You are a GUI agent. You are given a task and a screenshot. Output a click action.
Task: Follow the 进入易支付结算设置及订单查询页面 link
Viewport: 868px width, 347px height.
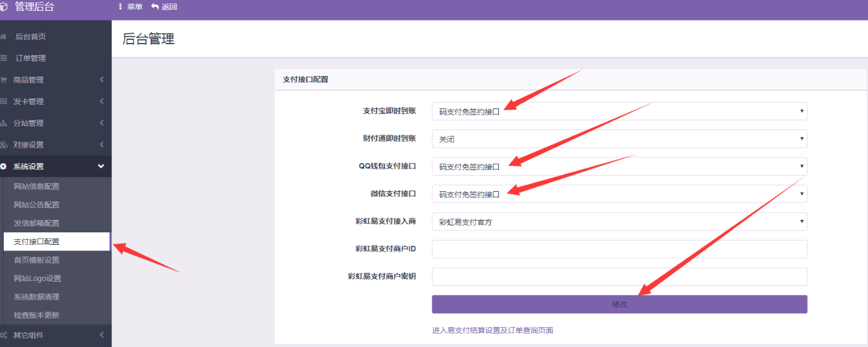tap(492, 330)
